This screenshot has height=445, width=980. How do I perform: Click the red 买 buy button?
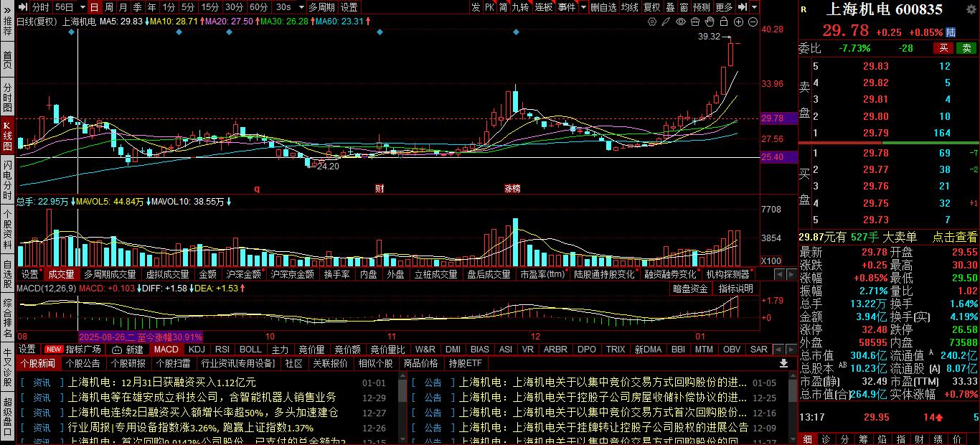(943, 48)
